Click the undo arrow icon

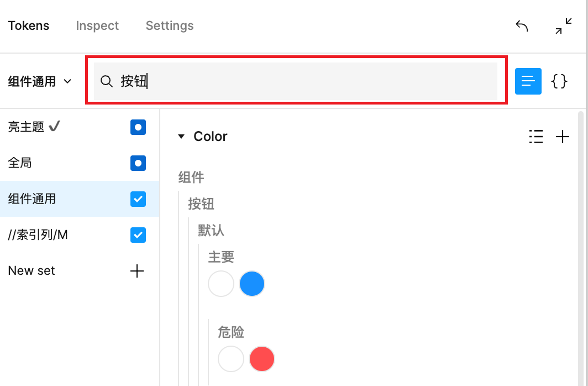(521, 25)
